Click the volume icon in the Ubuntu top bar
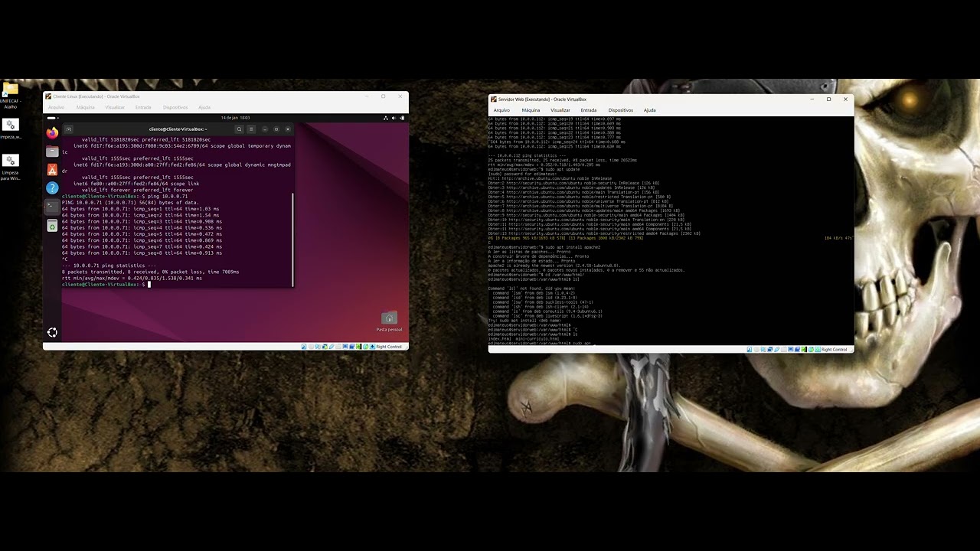980x551 pixels. [x=394, y=118]
